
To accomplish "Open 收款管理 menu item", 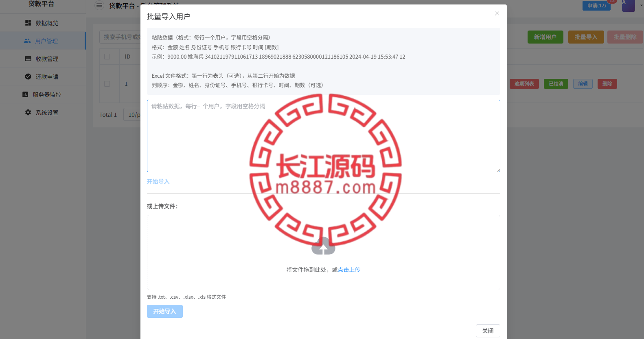I will (43, 59).
